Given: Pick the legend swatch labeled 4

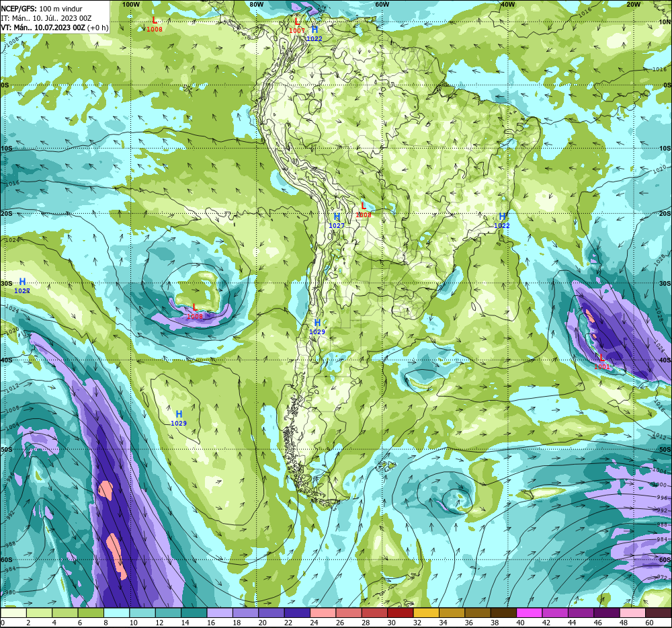Looking at the screenshot, I should coord(65,613).
